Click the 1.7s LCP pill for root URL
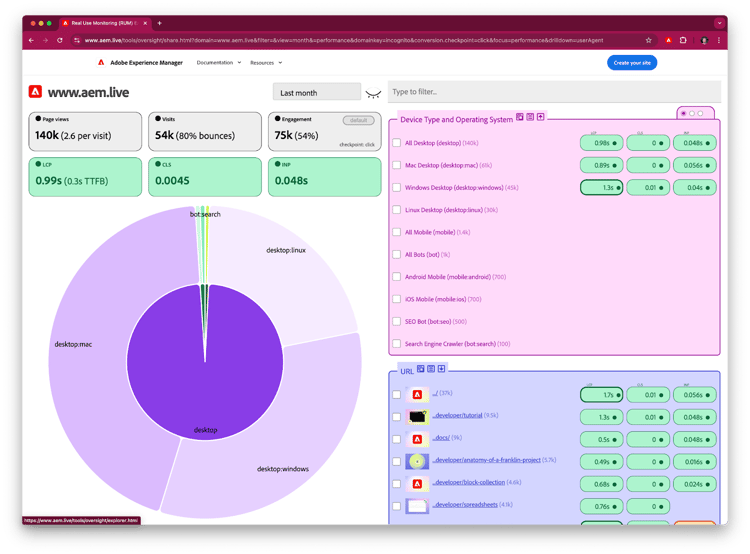750x554 pixels. click(601, 395)
